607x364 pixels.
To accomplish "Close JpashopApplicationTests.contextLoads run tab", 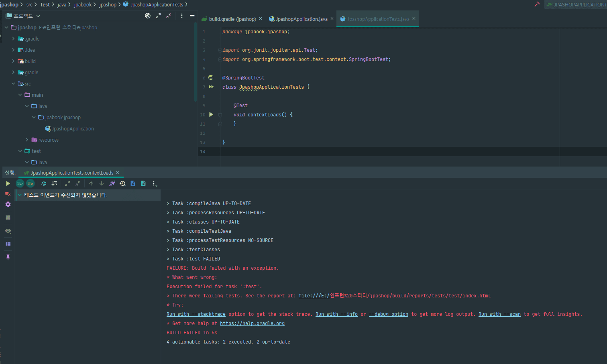I will click(118, 173).
